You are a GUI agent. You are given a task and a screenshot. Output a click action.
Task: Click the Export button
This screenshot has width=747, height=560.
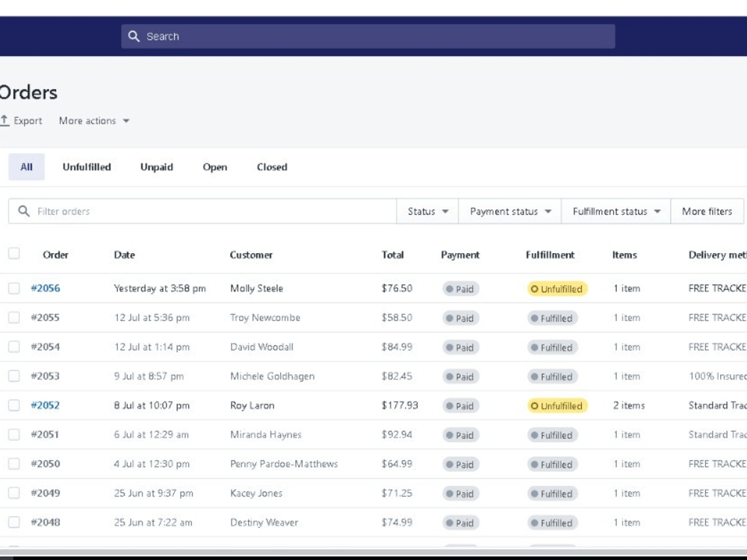[x=22, y=120]
